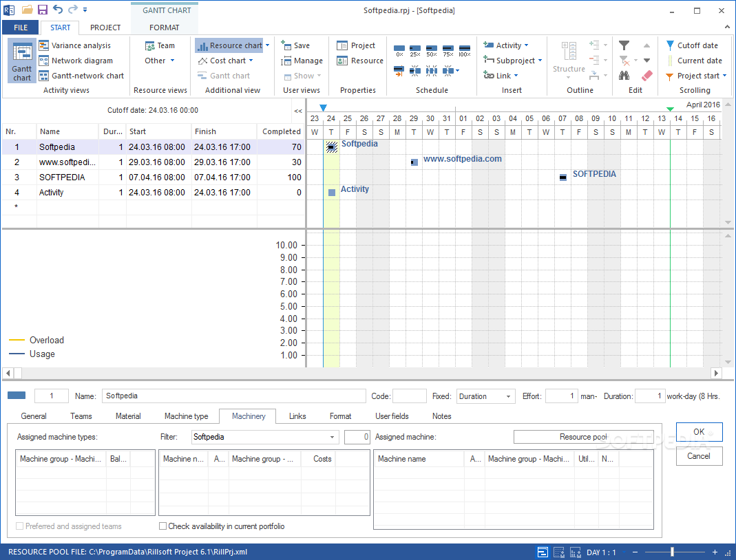Image resolution: width=736 pixels, height=560 pixels.
Task: Open the Project start scrolling dropdown
Action: point(725,76)
